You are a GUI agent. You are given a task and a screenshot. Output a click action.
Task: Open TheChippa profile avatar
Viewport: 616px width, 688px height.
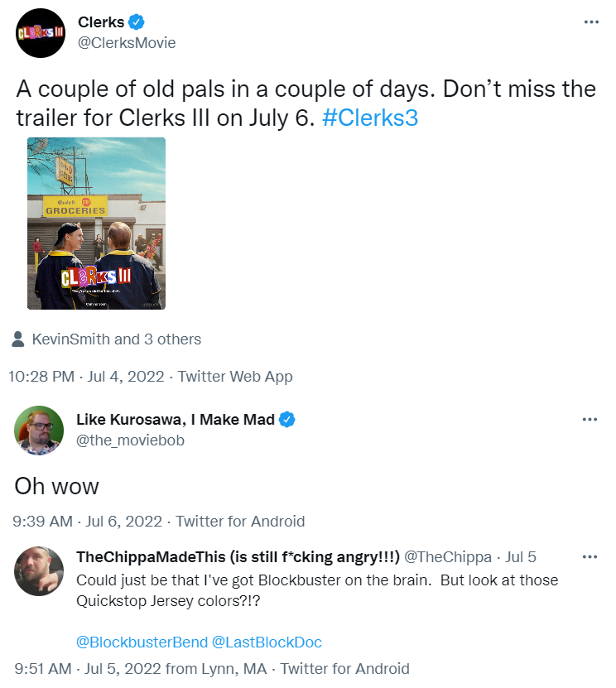[x=39, y=570]
